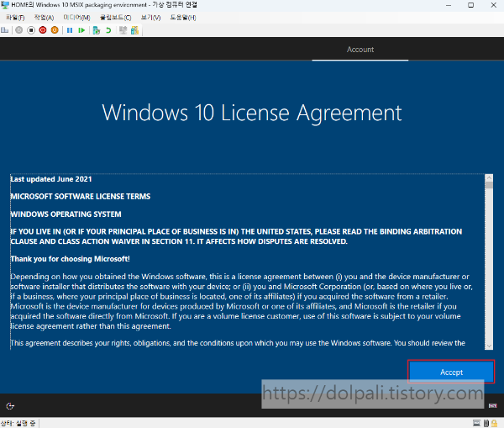This screenshot has height=428, width=504.
Task: Reset the VM with the green play icon
Action: point(81,30)
